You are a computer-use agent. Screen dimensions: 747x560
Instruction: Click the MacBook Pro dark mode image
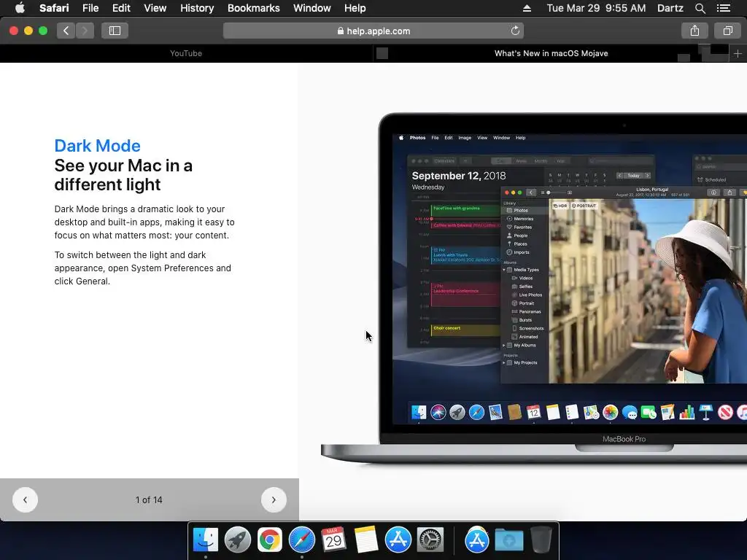pos(534,289)
